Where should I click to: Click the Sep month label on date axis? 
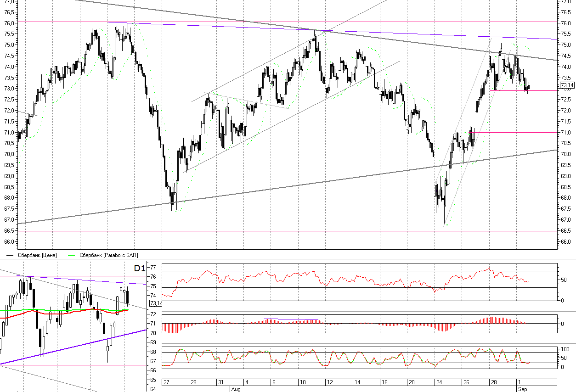(523, 388)
